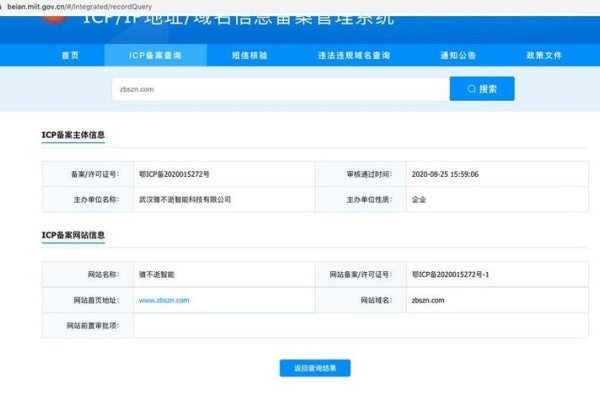Image resolution: width=600 pixels, height=400 pixels.
Task: Click the 搜索 search button
Action: tap(482, 89)
